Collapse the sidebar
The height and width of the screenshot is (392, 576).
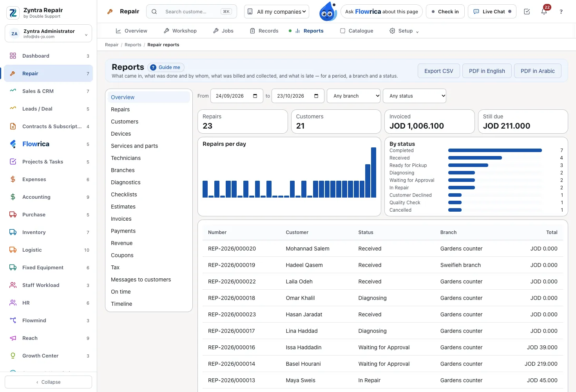click(x=48, y=382)
